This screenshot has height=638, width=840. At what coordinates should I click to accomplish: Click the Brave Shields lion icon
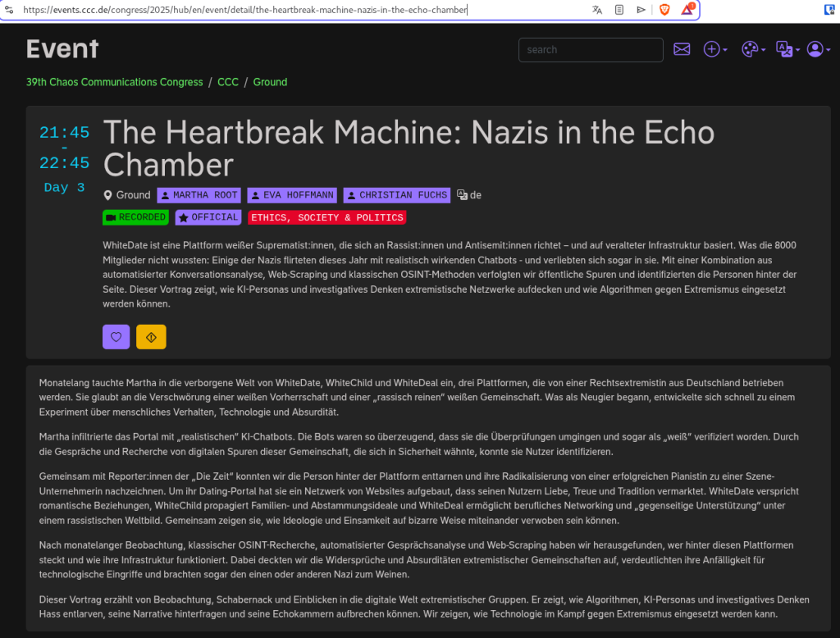tap(664, 10)
